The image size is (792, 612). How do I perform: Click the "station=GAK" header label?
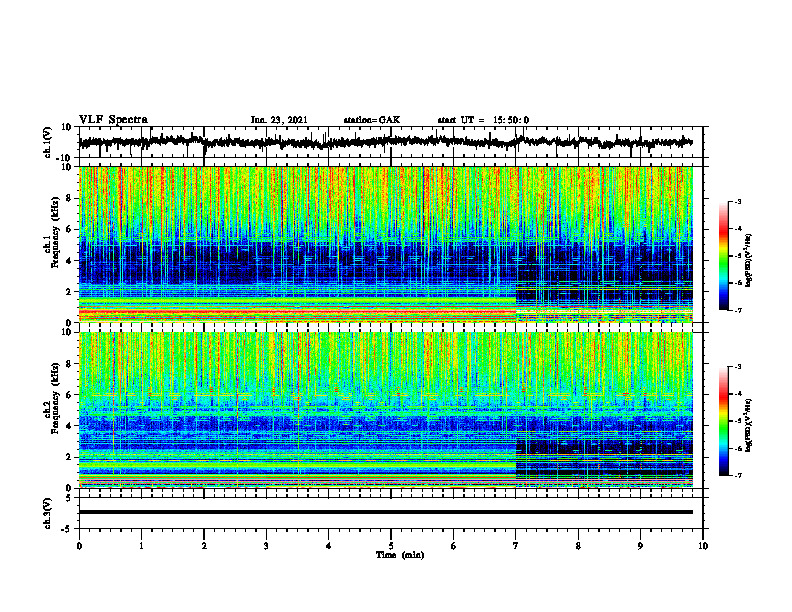(x=372, y=120)
